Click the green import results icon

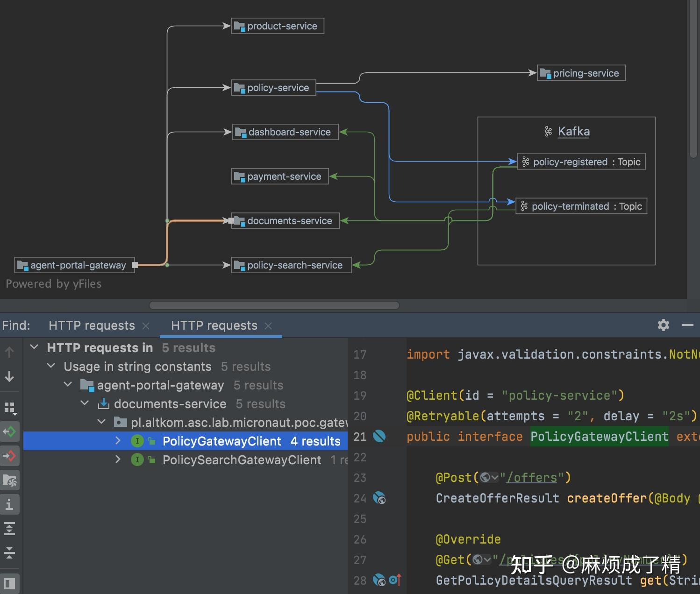(x=10, y=431)
